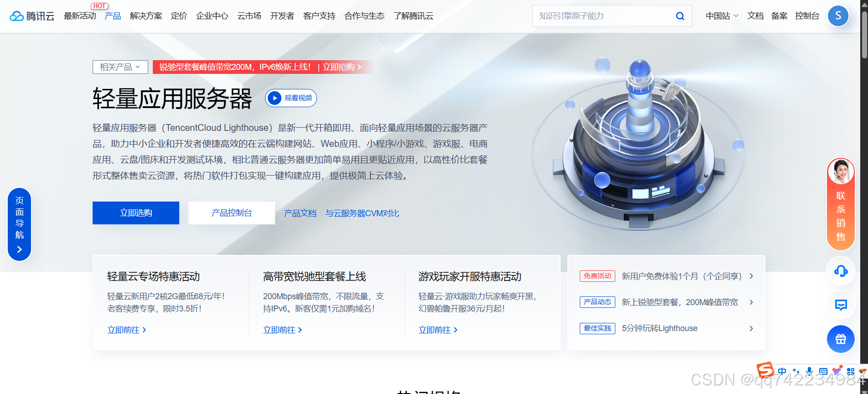Open the headset customer service icon

coord(841,271)
